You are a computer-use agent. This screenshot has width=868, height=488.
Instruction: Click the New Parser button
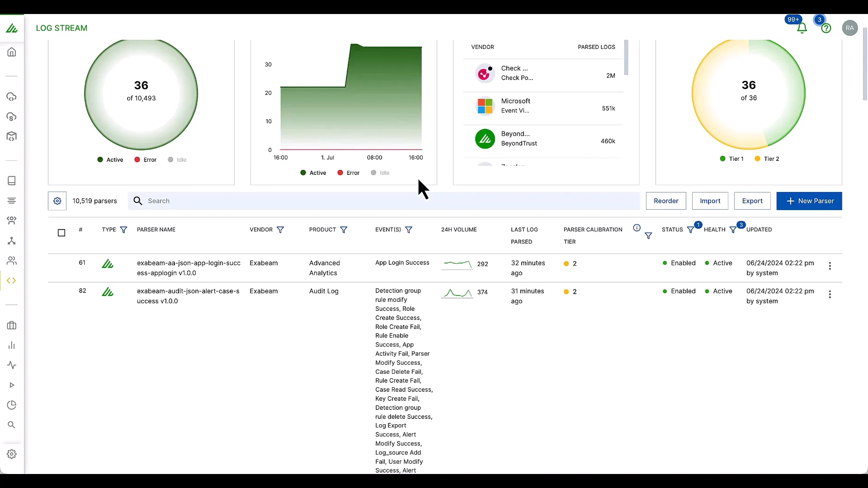[x=809, y=201]
